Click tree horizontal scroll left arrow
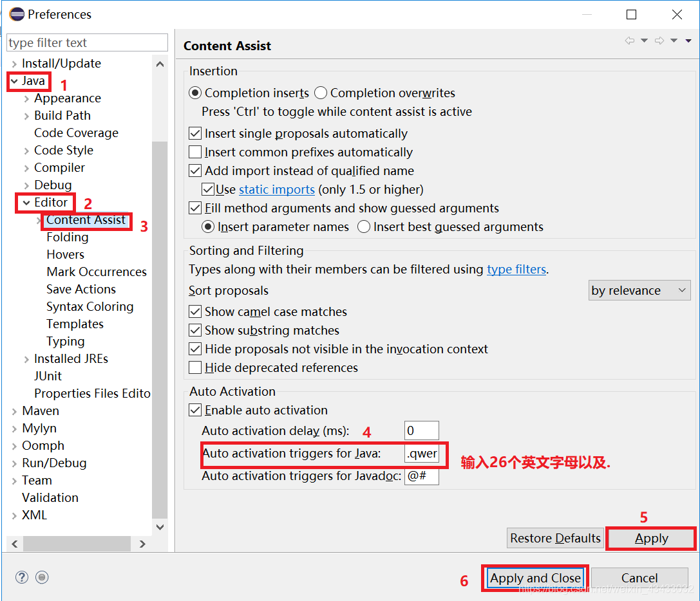 15,544
